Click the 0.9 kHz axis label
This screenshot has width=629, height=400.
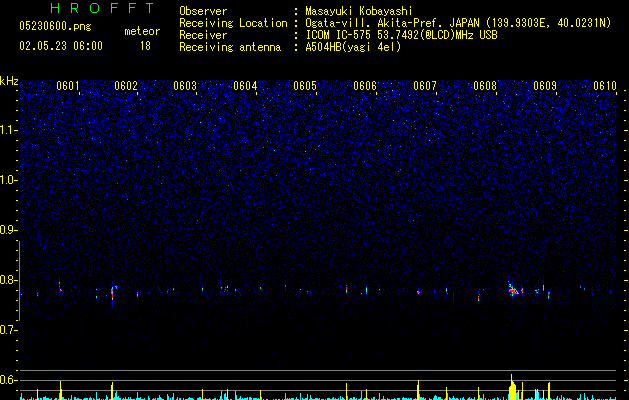(8, 230)
